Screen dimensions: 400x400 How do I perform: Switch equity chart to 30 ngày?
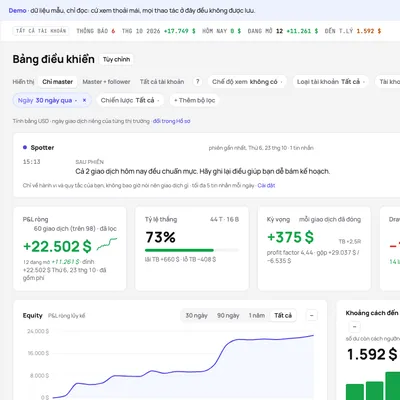[196, 315]
